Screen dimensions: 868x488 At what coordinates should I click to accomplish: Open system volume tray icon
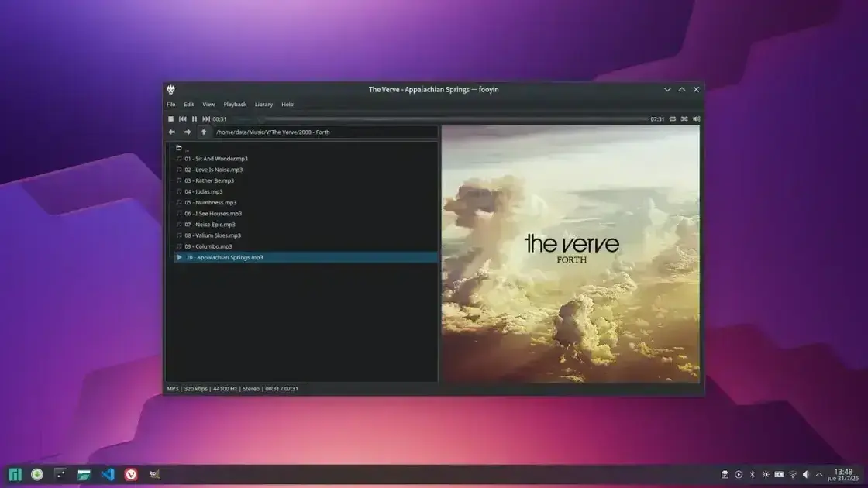[x=806, y=474]
